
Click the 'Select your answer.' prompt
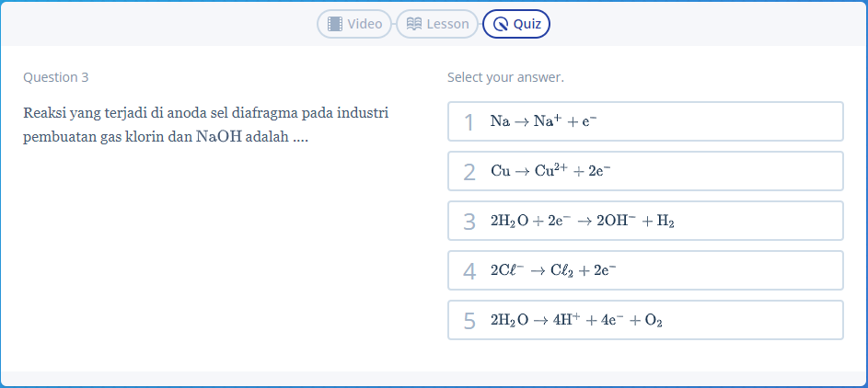click(x=506, y=78)
